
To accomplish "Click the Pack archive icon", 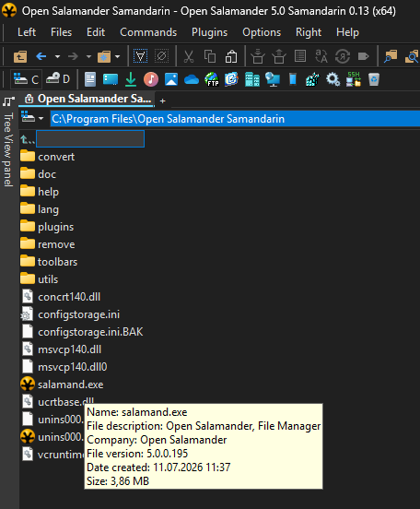I will [x=258, y=56].
